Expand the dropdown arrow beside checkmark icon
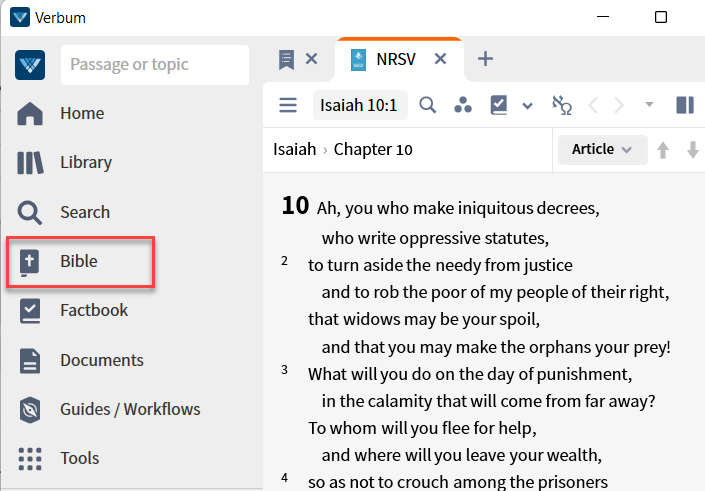 click(527, 106)
